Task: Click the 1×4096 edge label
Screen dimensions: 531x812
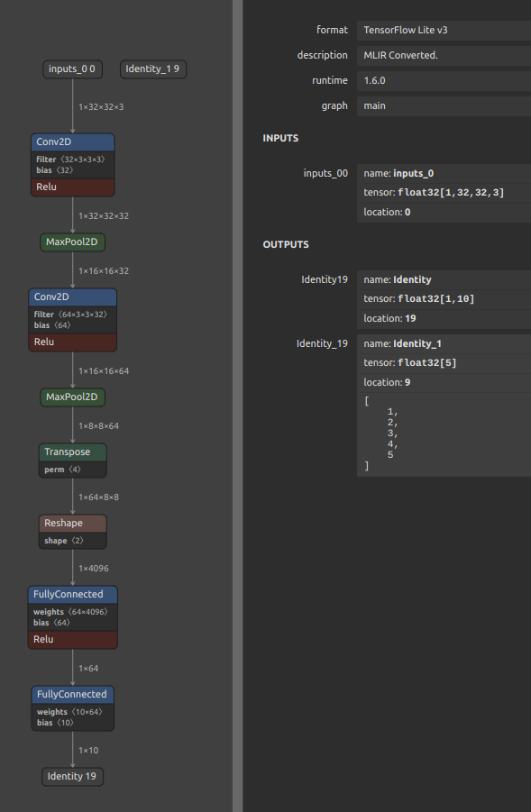Action: tap(94, 569)
